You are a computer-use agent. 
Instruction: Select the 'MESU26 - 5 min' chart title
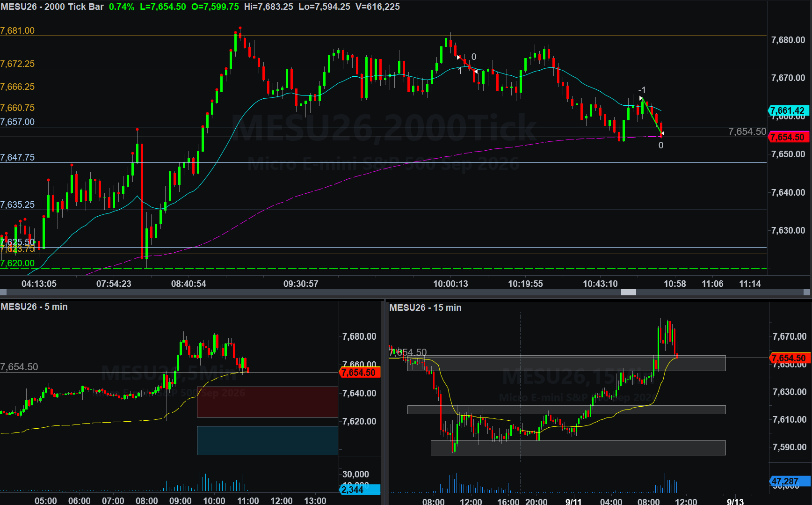click(34, 307)
